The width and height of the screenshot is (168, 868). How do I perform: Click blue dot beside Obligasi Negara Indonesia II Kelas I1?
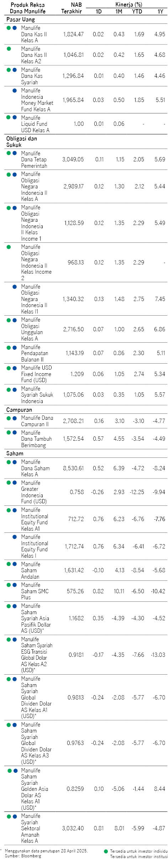[x=15, y=286]
